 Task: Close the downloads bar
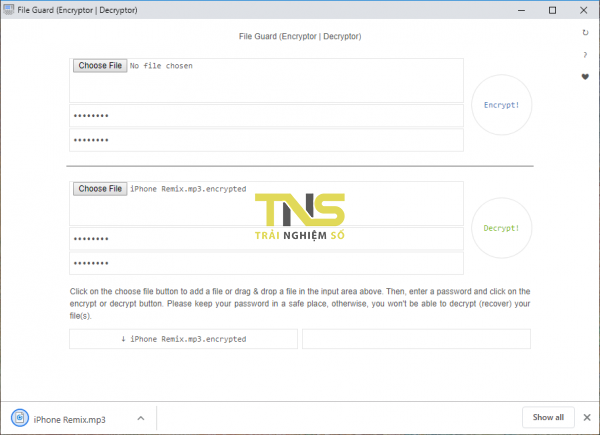(x=587, y=417)
